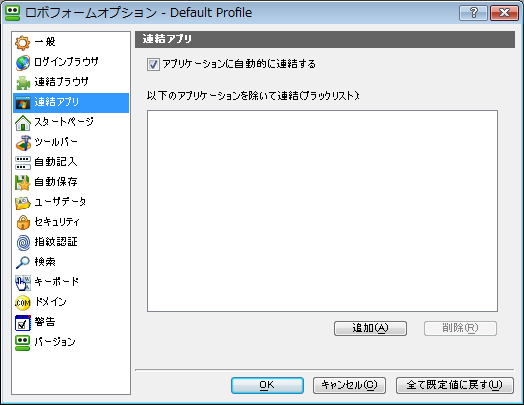Open 自動記入 options

(x=55, y=162)
